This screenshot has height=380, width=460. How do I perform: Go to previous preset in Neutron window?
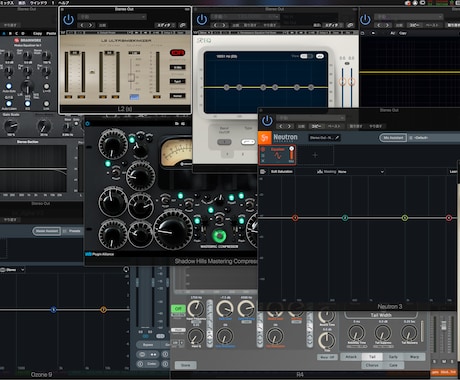pos(281,126)
